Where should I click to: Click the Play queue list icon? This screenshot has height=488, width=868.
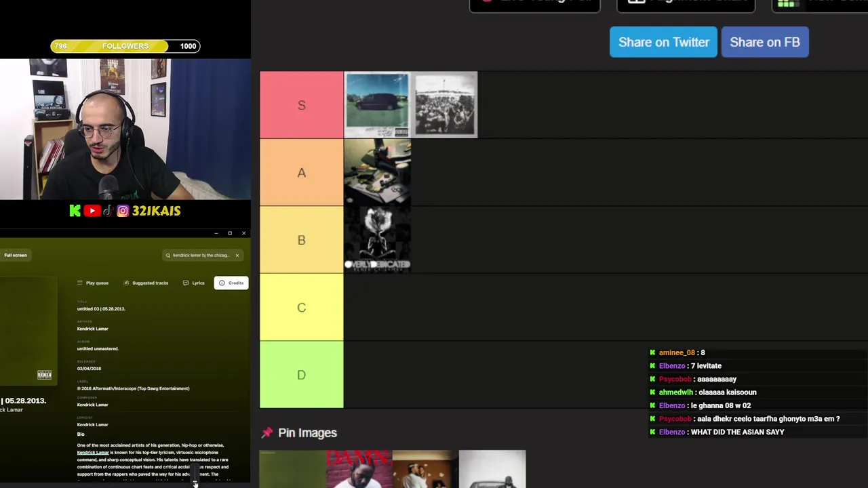point(80,283)
